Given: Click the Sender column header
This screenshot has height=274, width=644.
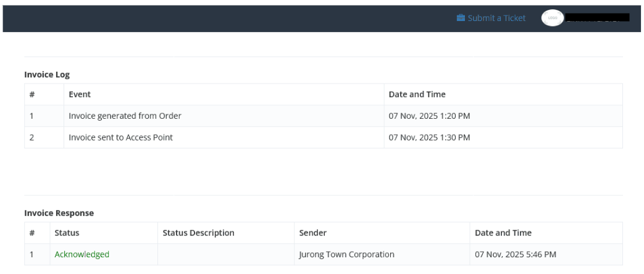Looking at the screenshot, I should (x=312, y=233).
